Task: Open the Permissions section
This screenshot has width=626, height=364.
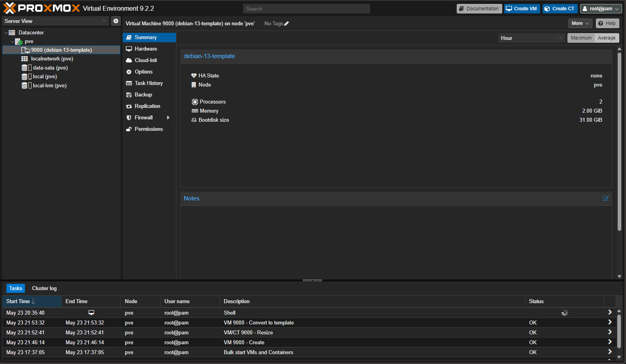Action: [x=149, y=129]
